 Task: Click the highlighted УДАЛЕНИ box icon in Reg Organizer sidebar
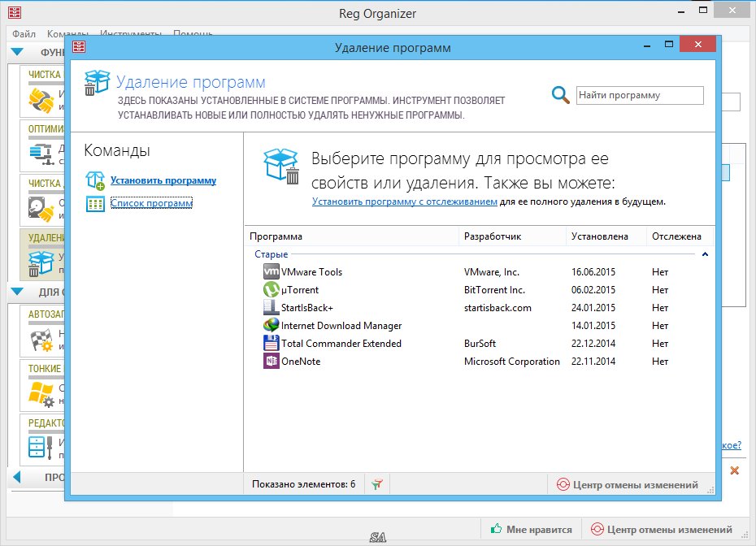click(41, 263)
